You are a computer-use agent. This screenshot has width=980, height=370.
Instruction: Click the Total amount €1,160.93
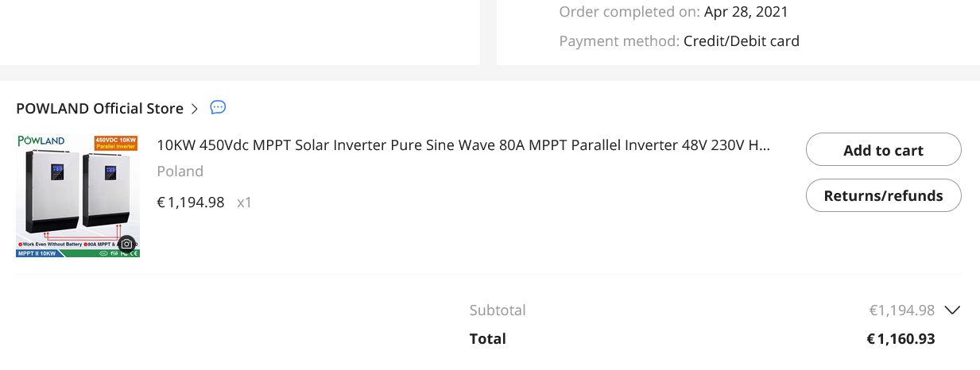tap(901, 339)
